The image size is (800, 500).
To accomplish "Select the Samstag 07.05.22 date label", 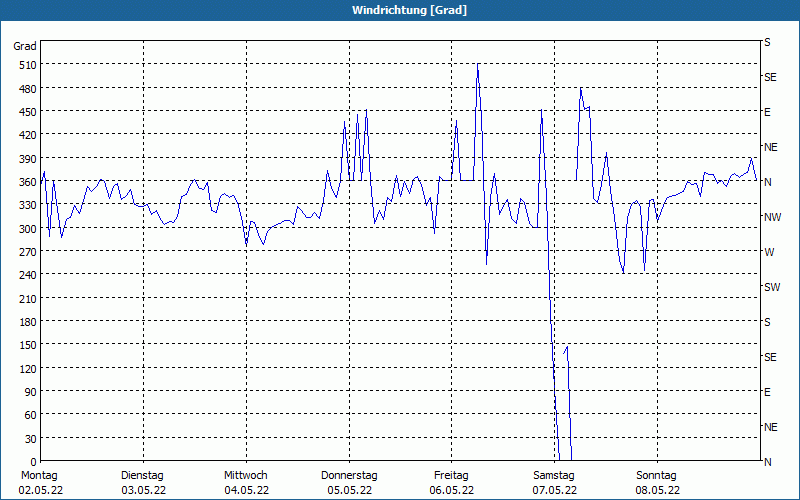I will [x=554, y=482].
